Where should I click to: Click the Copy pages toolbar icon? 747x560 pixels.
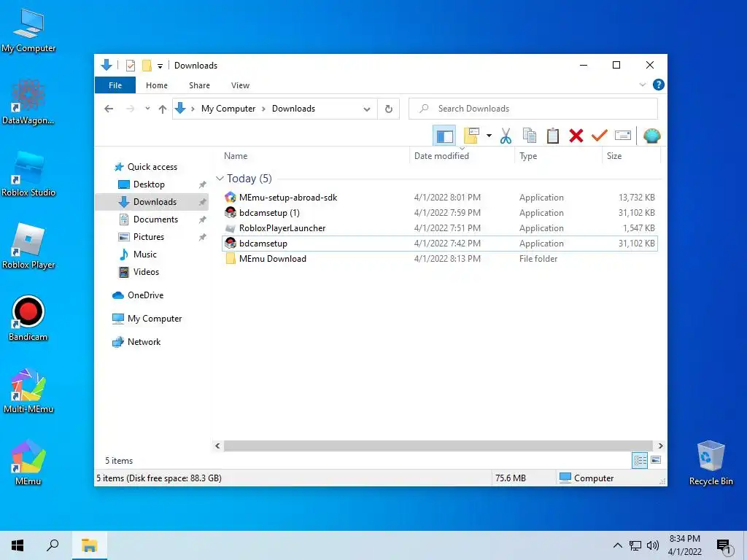pyautogui.click(x=530, y=136)
